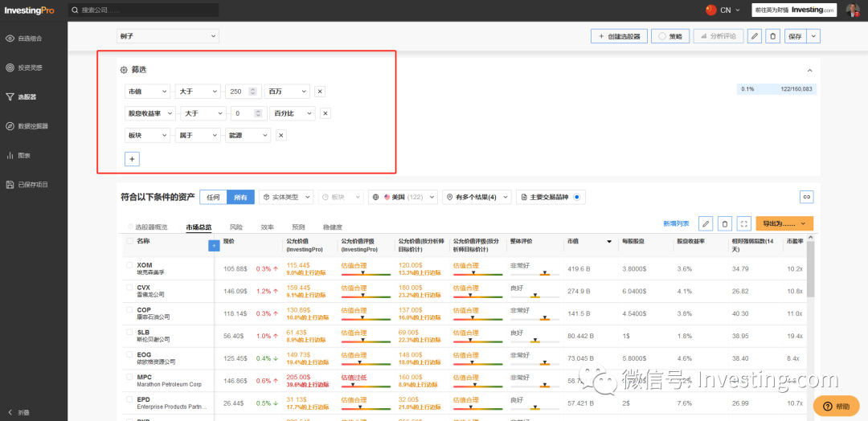Viewport: 868px width, 421px height.
Task: Check the XOM row checkbox
Action: click(x=129, y=265)
